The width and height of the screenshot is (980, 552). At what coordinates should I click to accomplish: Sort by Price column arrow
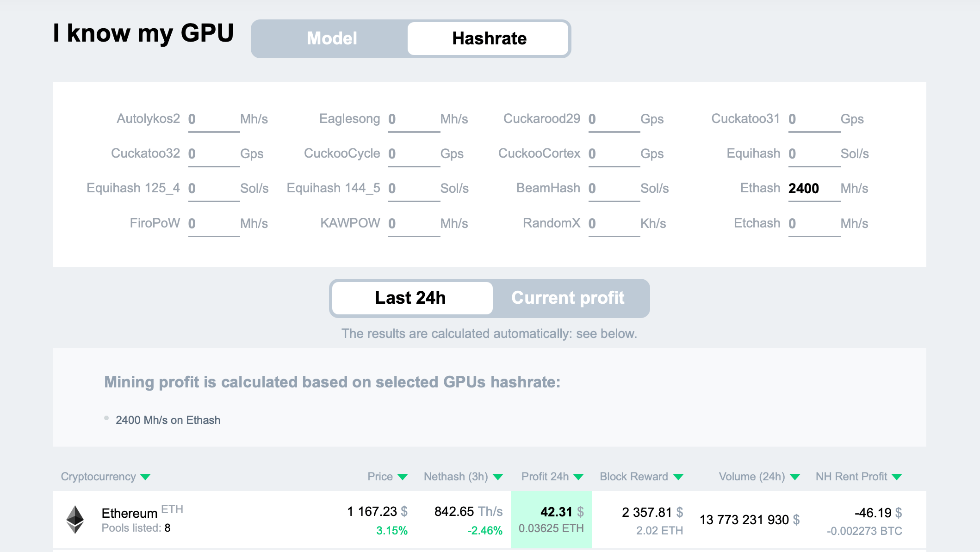[403, 477]
